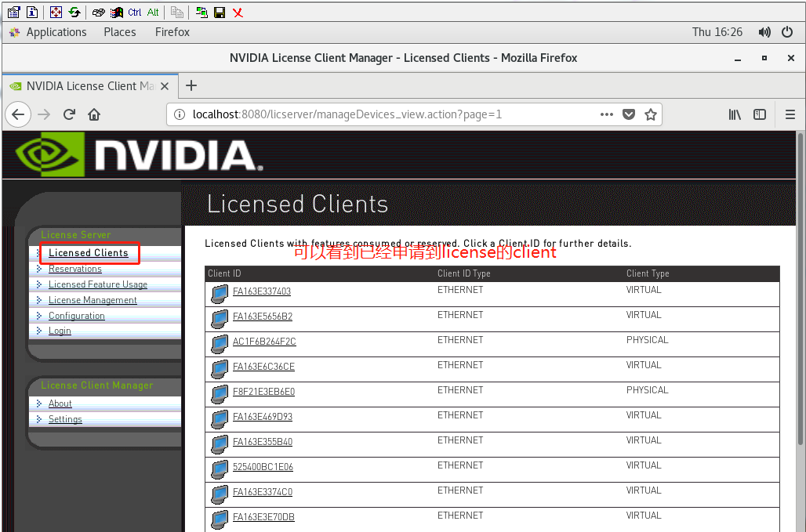Go to Licensed Feature Usage page
This screenshot has height=532, width=806.
(98, 284)
